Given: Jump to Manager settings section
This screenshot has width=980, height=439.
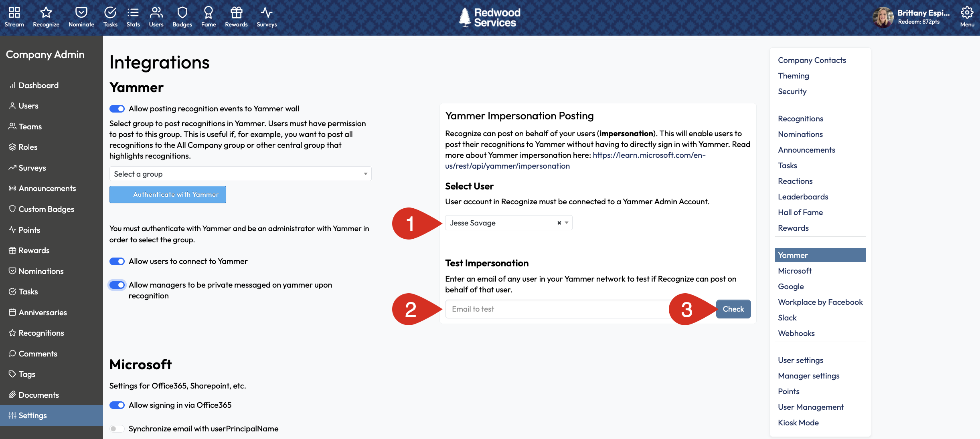Looking at the screenshot, I should pyautogui.click(x=809, y=376).
